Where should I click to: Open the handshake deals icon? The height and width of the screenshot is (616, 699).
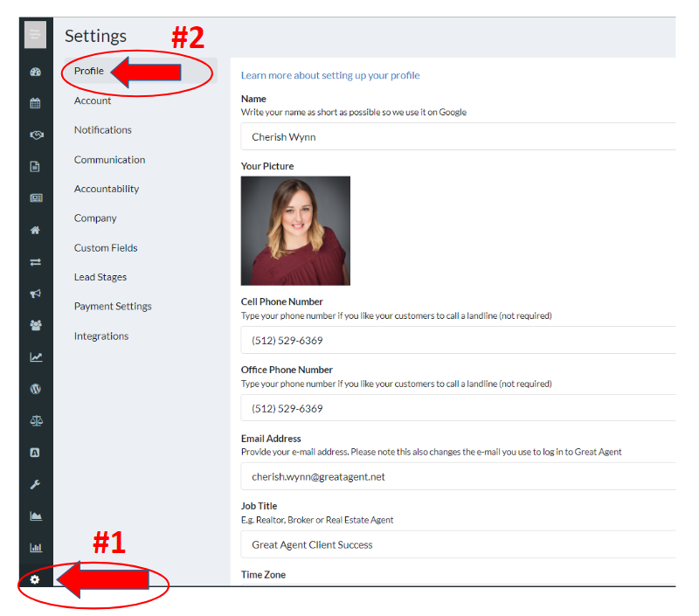click(x=36, y=135)
